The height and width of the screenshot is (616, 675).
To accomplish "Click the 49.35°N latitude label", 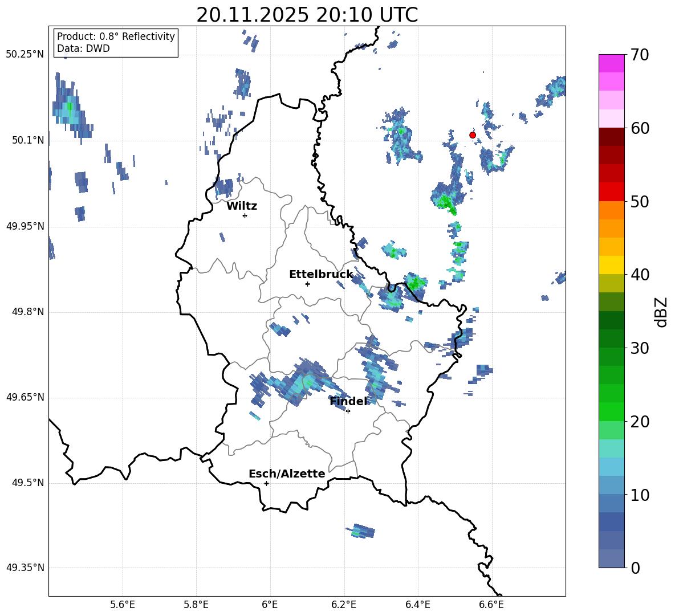I will tap(25, 568).
